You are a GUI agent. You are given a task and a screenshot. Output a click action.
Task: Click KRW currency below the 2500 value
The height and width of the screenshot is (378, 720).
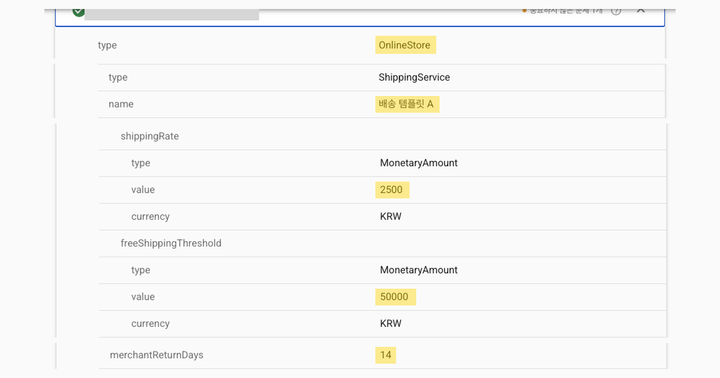391,216
